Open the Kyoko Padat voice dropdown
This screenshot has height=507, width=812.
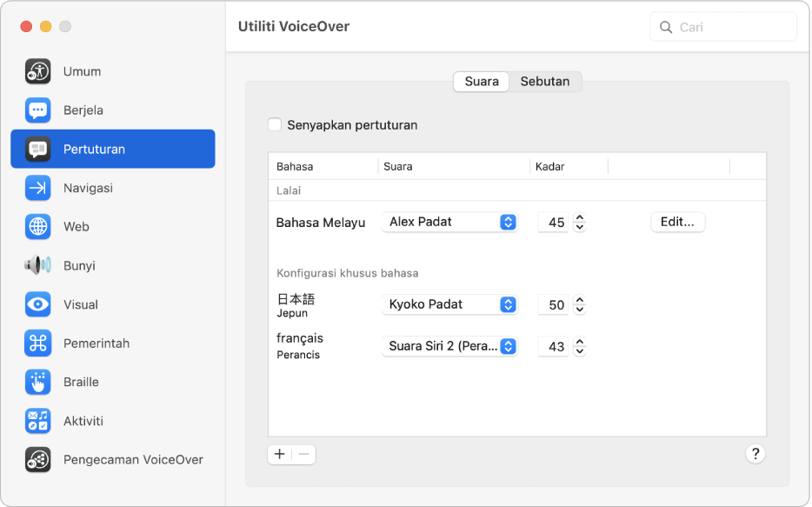(449, 304)
